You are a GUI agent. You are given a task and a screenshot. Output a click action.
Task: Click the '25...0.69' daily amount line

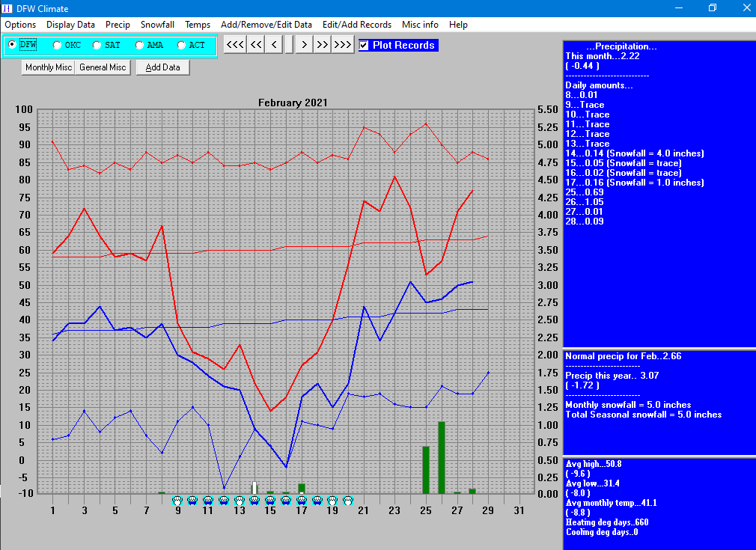pyautogui.click(x=585, y=192)
